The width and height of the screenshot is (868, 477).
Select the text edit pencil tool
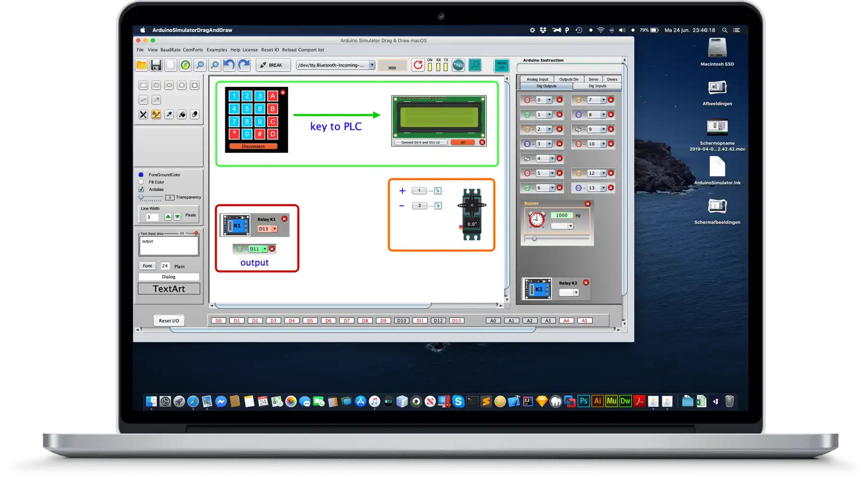point(156,114)
